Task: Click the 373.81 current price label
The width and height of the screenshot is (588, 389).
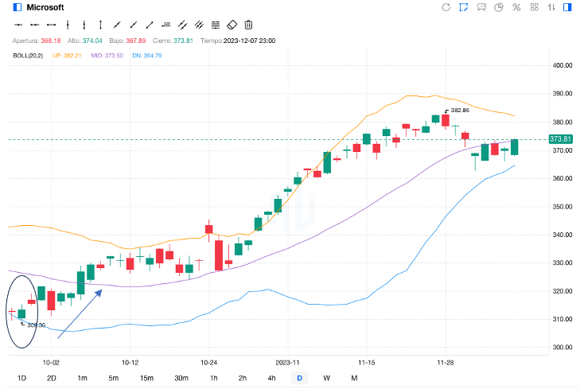Action: pyautogui.click(x=561, y=139)
